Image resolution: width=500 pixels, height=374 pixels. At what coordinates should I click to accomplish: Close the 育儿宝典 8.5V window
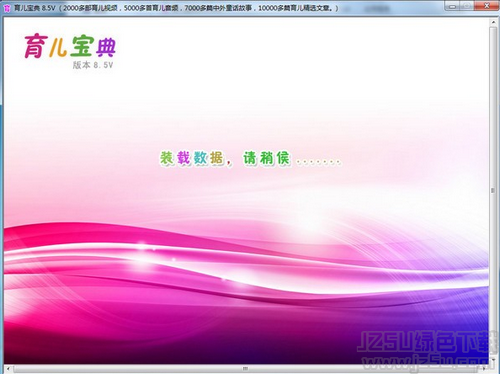tap(487, 6)
